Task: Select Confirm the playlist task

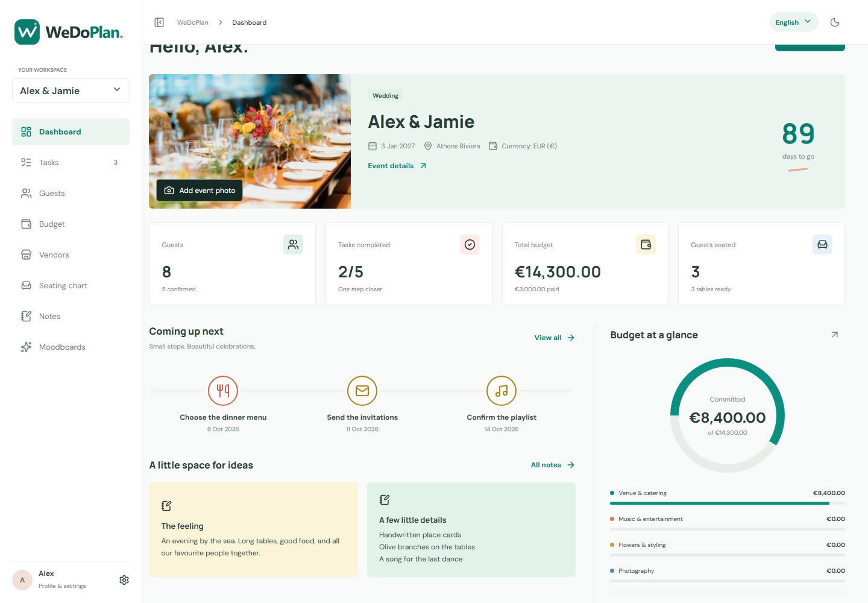Action: pos(502,417)
